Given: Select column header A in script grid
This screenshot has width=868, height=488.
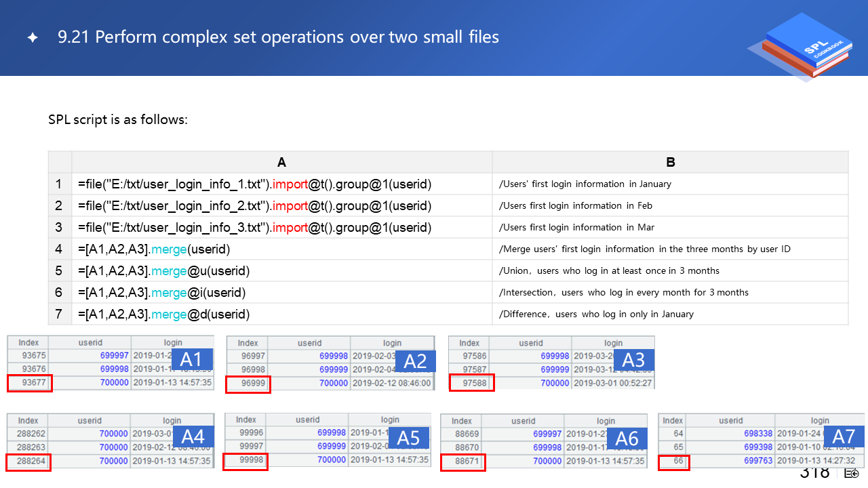Looking at the screenshot, I should pos(281,162).
